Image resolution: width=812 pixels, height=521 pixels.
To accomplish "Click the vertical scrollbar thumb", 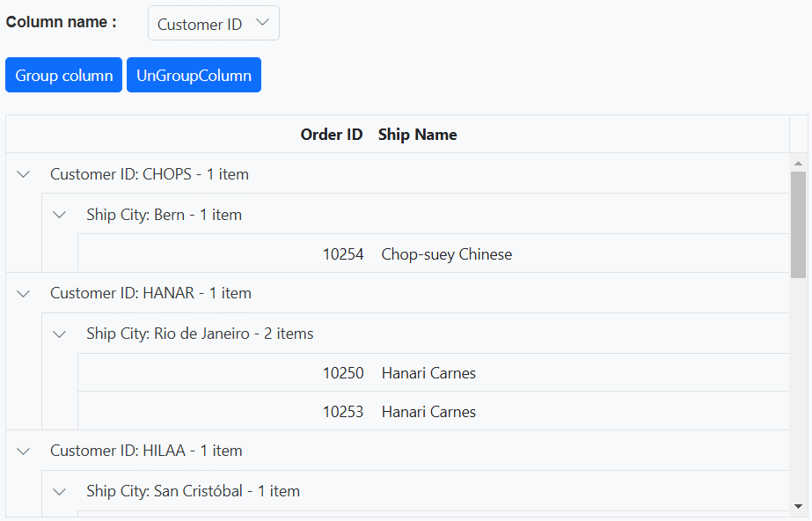I will [798, 224].
